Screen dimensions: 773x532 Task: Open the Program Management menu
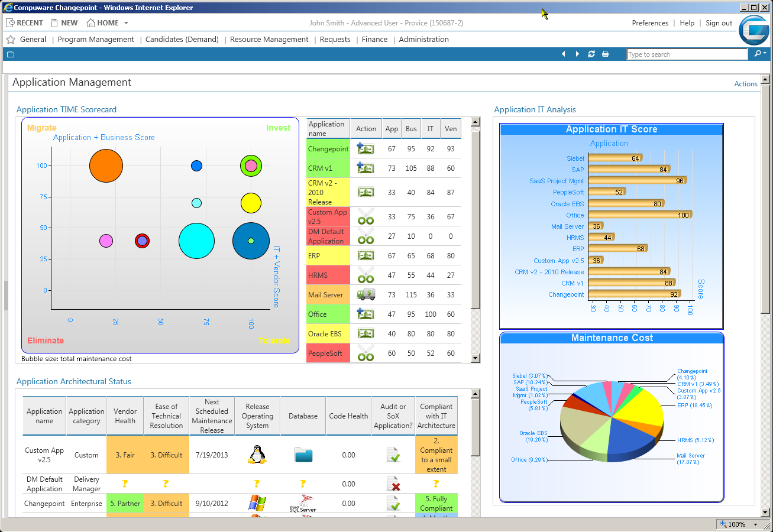pyautogui.click(x=96, y=40)
